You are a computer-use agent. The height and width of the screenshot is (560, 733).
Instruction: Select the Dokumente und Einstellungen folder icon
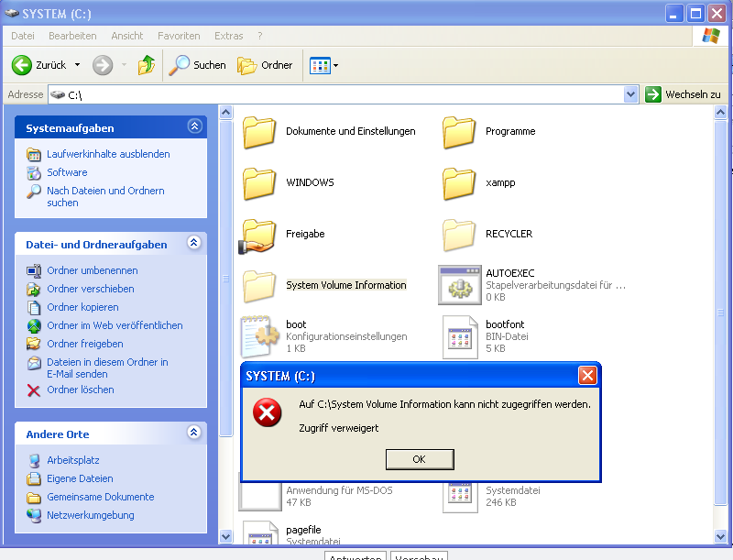(x=259, y=132)
